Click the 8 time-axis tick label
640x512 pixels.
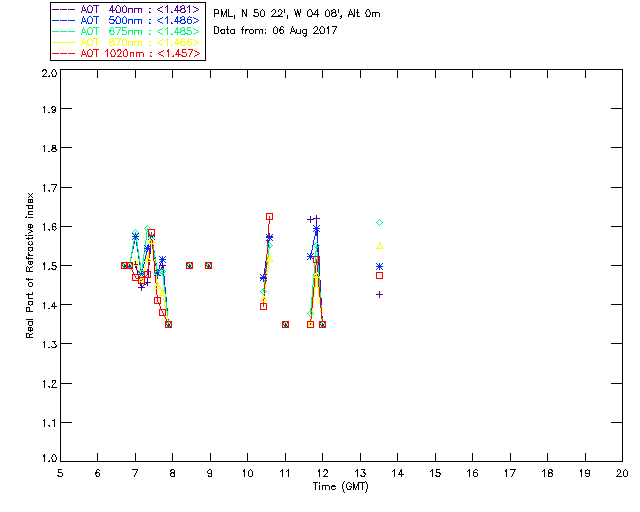173,473
